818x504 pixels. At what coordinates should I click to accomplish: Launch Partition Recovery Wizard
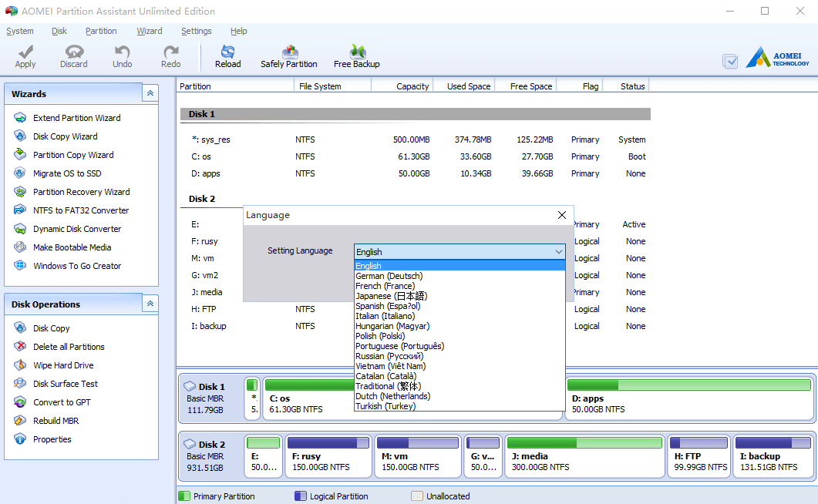coord(82,192)
